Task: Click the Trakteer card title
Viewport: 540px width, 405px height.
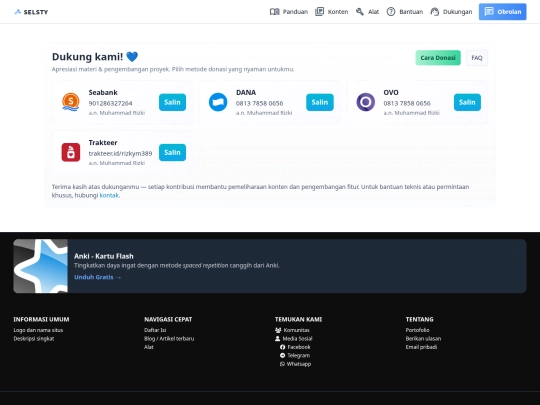Action: point(103,143)
